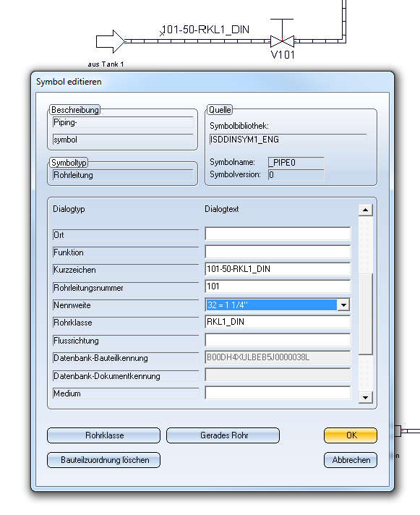Confirm the dialog with the OK button
Viewport: 420px width, 515px height.
coord(350,435)
